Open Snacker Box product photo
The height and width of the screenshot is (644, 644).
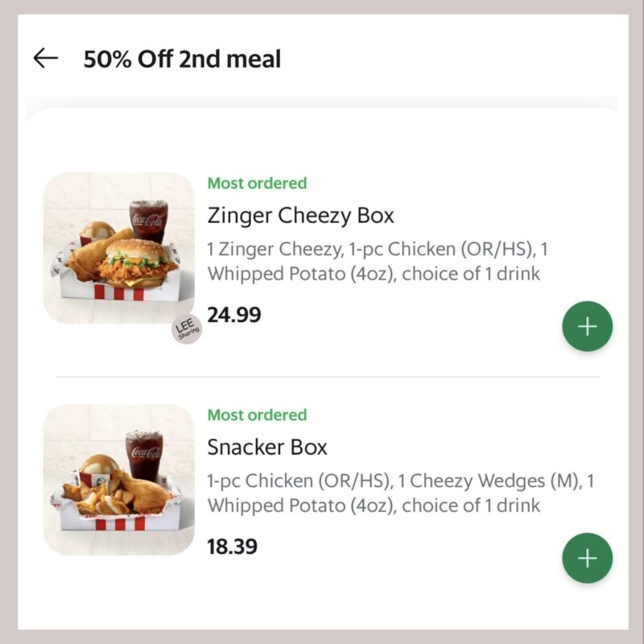pos(118,480)
